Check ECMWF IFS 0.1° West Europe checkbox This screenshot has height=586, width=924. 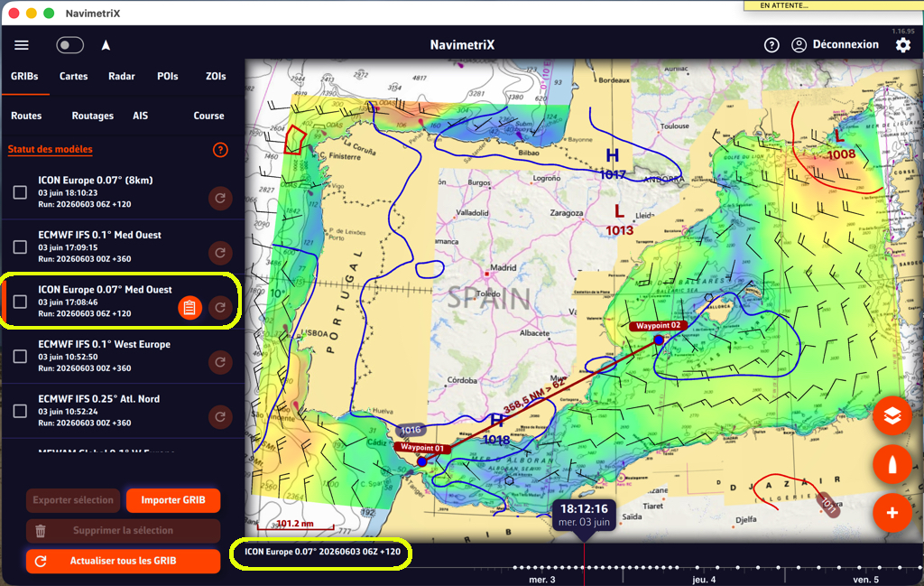click(x=20, y=357)
